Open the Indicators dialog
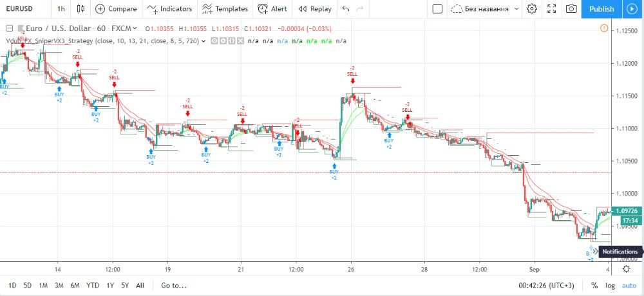Image resolution: width=644 pixels, height=296 pixels. (x=169, y=9)
